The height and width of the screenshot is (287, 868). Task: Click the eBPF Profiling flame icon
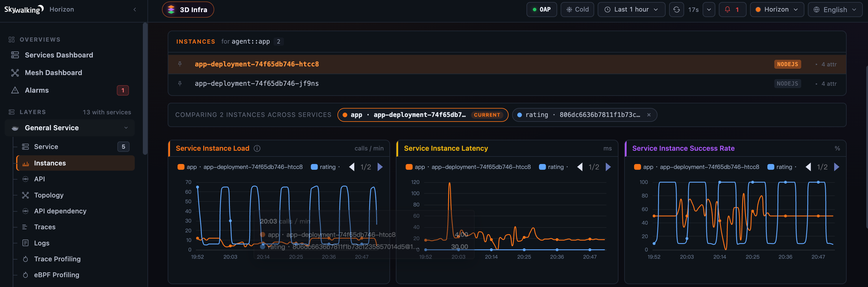(x=25, y=275)
